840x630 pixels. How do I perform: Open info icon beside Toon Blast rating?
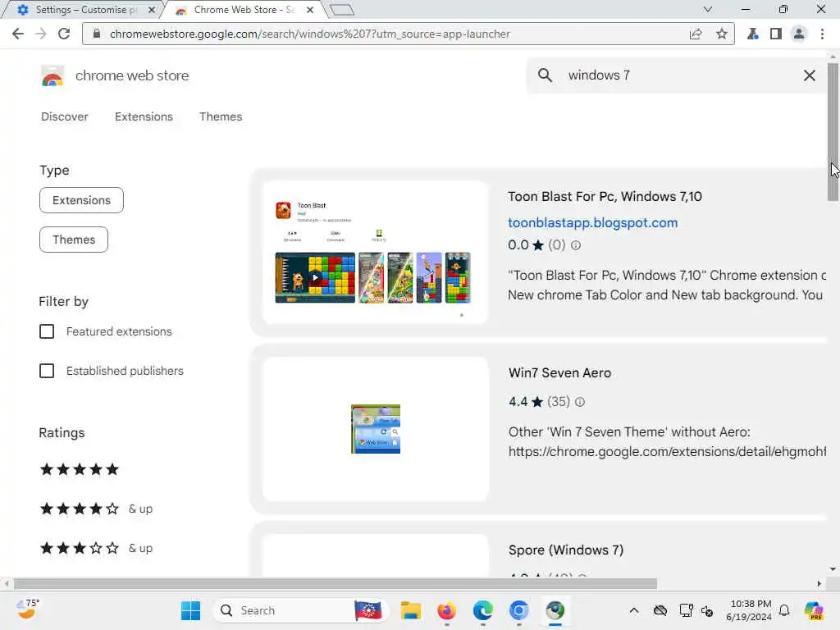pyautogui.click(x=576, y=245)
